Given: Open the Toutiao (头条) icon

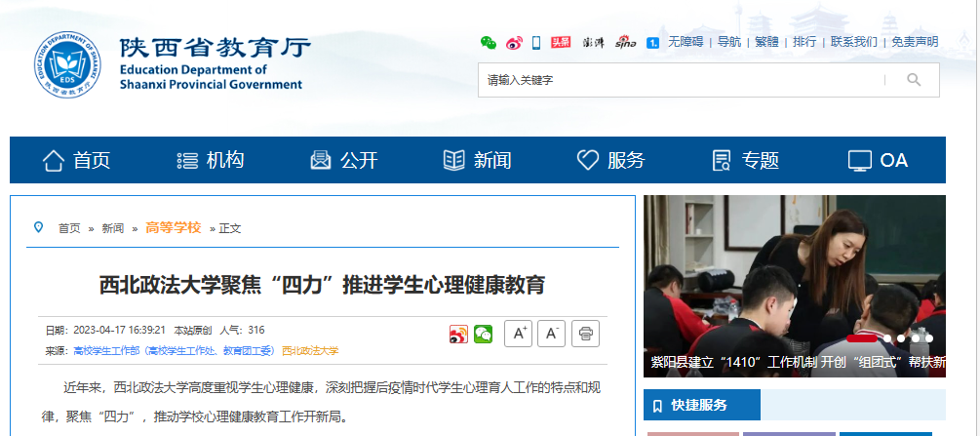Looking at the screenshot, I should 561,43.
